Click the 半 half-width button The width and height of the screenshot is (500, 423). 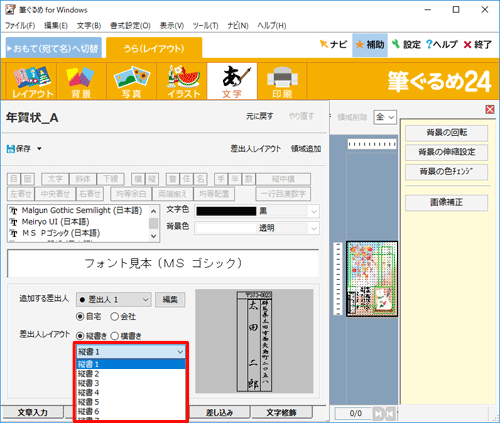(235, 179)
